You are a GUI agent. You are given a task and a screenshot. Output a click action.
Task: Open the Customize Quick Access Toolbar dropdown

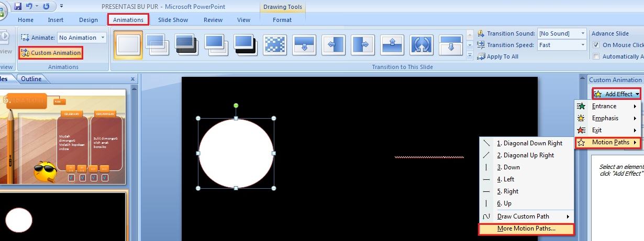61,6
